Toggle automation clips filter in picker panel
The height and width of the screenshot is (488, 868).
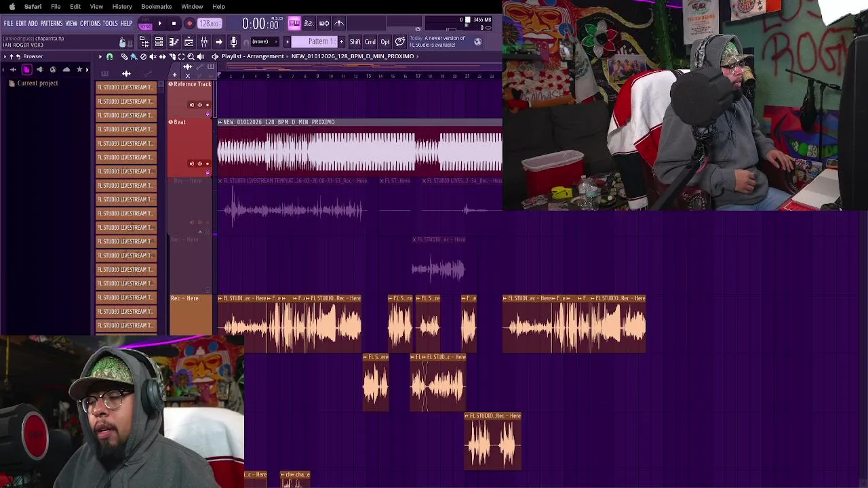(148, 74)
